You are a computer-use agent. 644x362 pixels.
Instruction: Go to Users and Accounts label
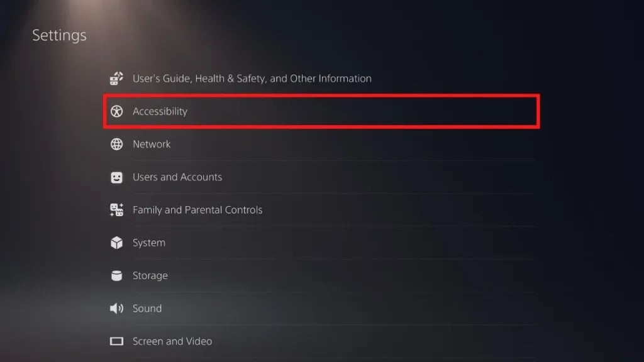tap(177, 177)
